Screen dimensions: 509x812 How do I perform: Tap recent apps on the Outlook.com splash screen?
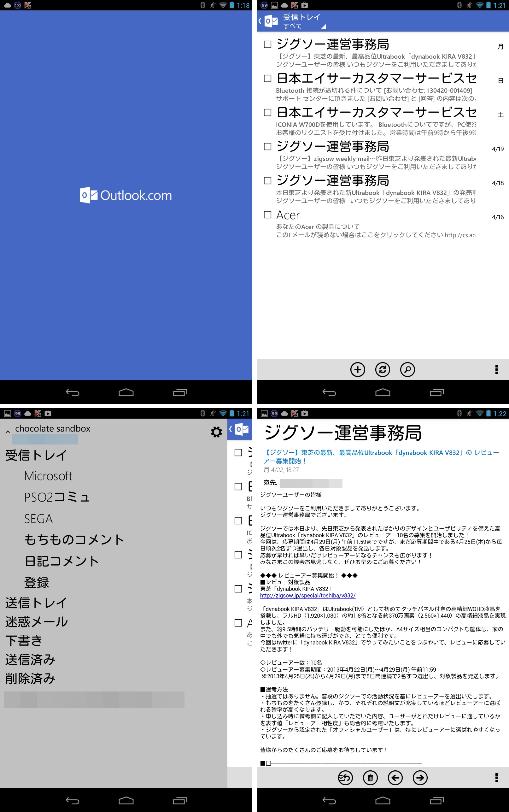[180, 392]
